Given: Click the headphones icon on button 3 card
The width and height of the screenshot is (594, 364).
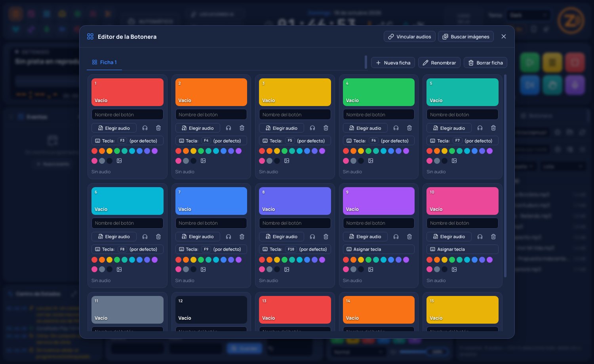Looking at the screenshot, I should click(312, 128).
